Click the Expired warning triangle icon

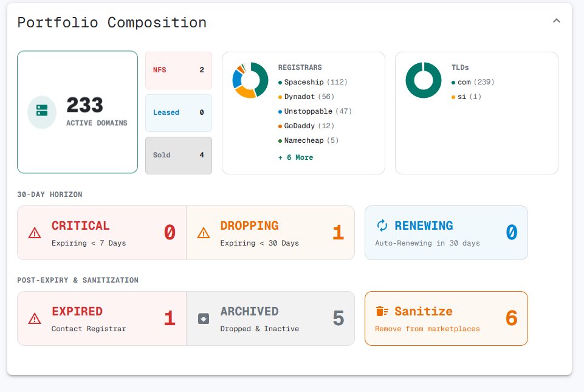click(35, 319)
